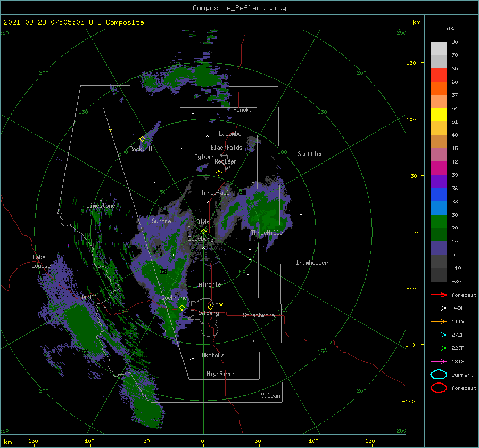
Task: Click the Stettler label on the map
Action: (x=310, y=154)
